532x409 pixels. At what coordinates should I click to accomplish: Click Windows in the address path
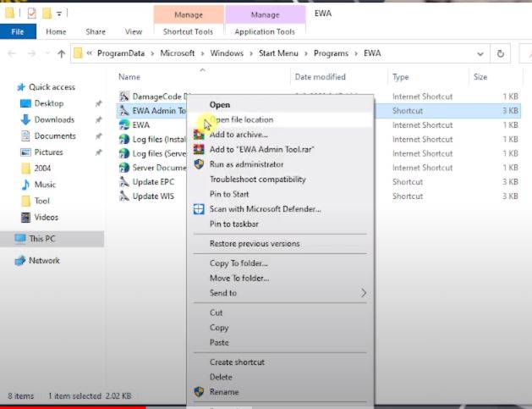[227, 53]
